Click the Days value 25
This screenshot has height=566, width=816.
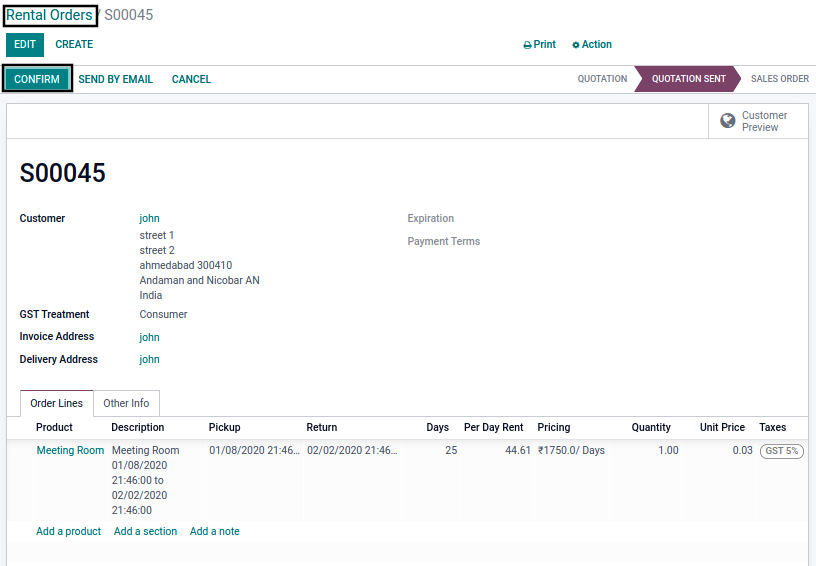click(x=451, y=451)
